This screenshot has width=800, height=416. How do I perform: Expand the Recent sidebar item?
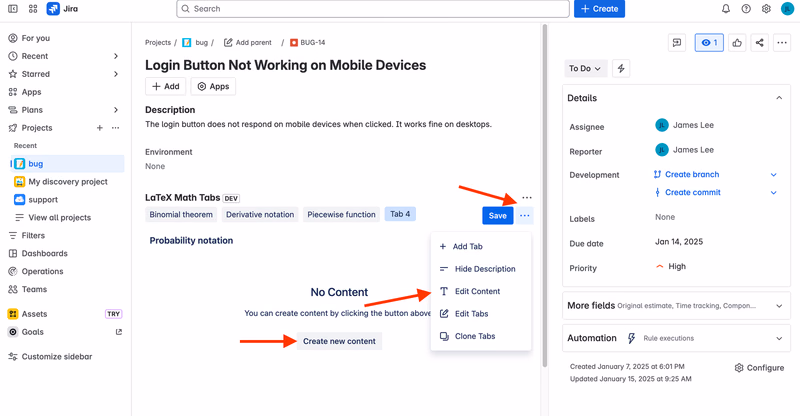pyautogui.click(x=116, y=56)
